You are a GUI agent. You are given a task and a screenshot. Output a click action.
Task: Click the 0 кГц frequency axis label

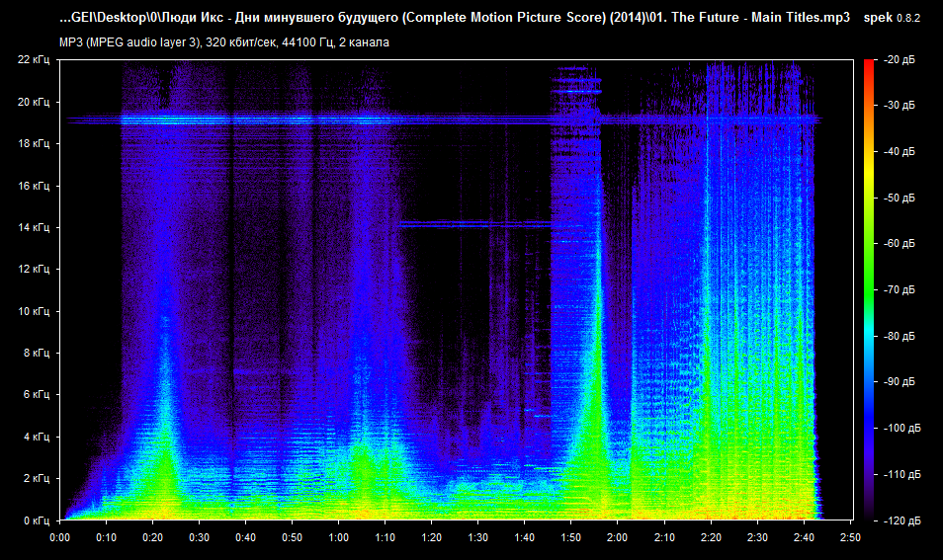[37, 520]
